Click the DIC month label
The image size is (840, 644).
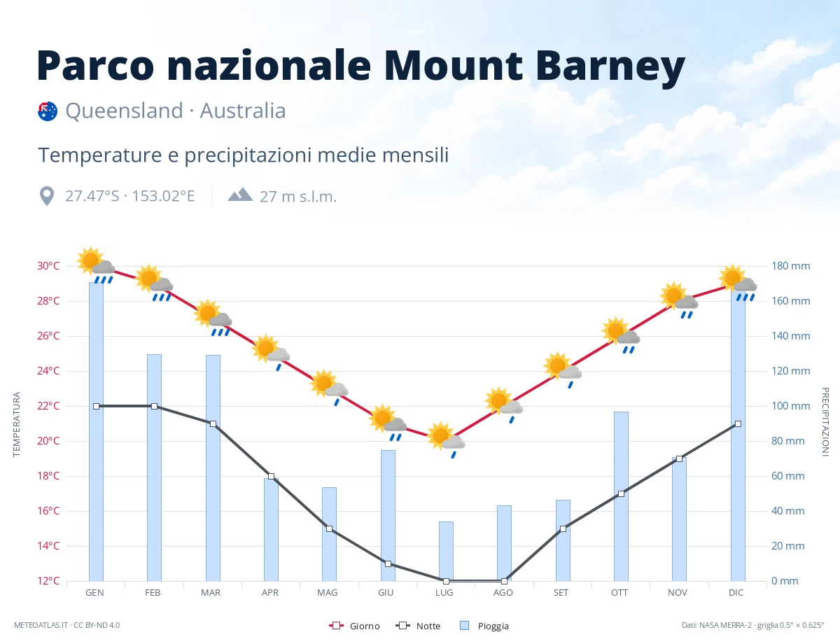point(736,592)
